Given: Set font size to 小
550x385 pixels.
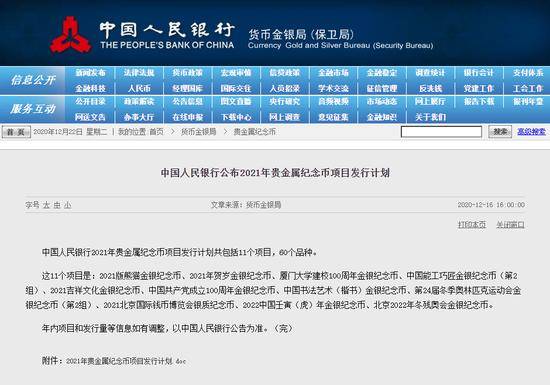Looking at the screenshot, I should tap(67, 205).
